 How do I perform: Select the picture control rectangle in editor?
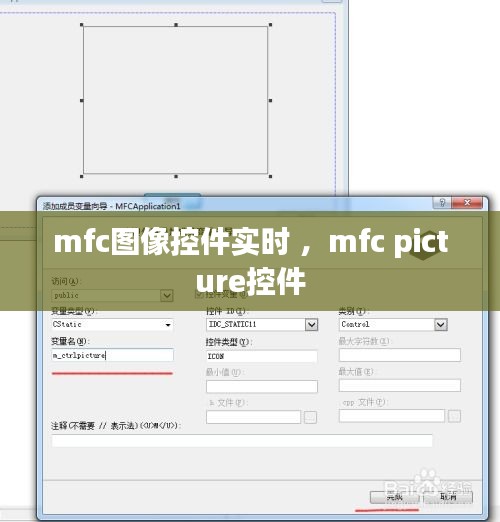[176, 100]
